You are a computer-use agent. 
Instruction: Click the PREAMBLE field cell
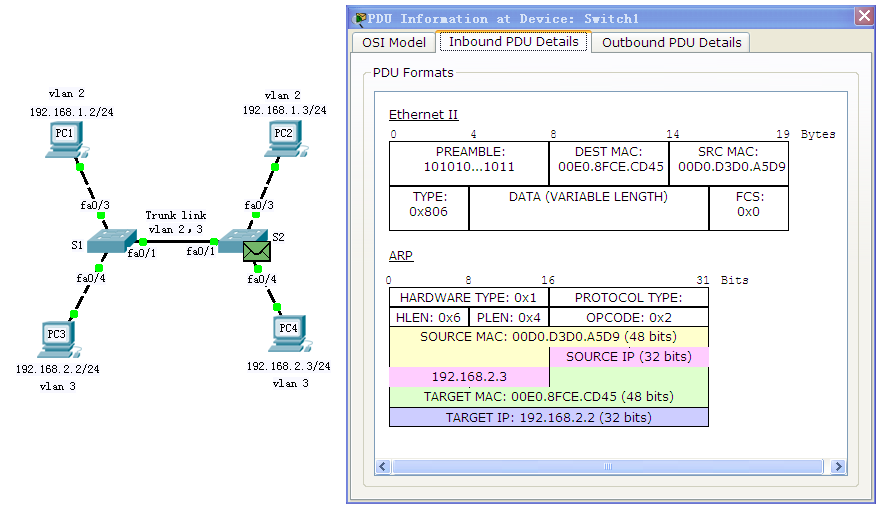[x=469, y=163]
